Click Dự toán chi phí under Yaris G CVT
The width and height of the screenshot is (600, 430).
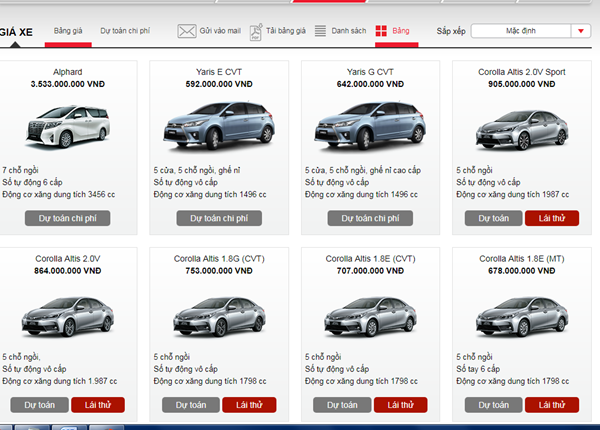[x=370, y=218]
